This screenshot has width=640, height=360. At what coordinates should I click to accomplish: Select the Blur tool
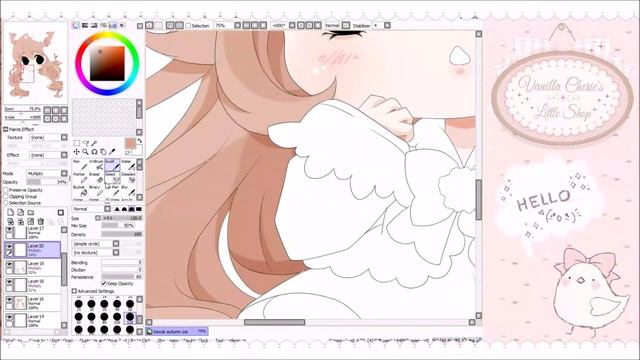pyautogui.click(x=128, y=190)
